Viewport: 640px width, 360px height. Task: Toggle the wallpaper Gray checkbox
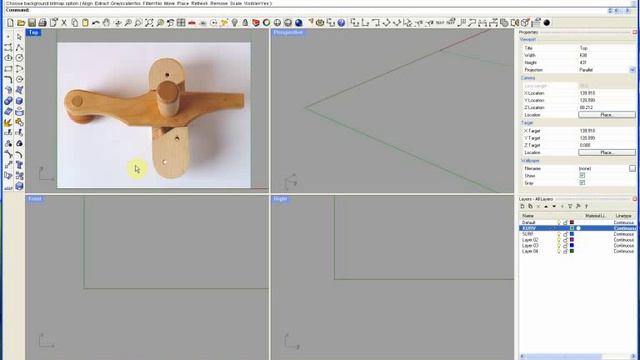pyautogui.click(x=582, y=183)
